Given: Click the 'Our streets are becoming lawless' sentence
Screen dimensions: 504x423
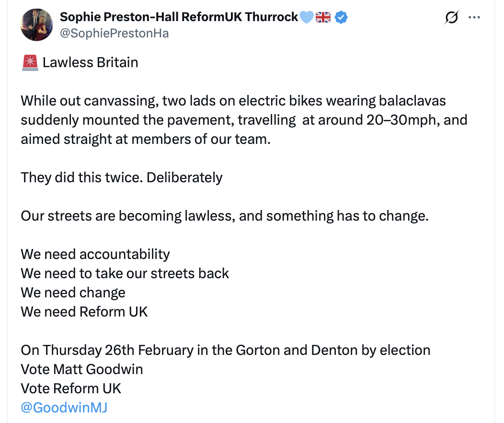Looking at the screenshot, I should coord(224,216).
